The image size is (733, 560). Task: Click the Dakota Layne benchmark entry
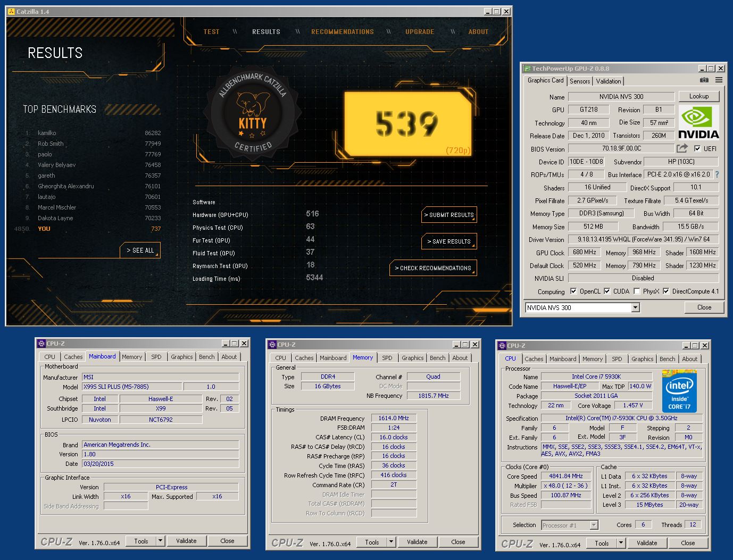[93, 218]
